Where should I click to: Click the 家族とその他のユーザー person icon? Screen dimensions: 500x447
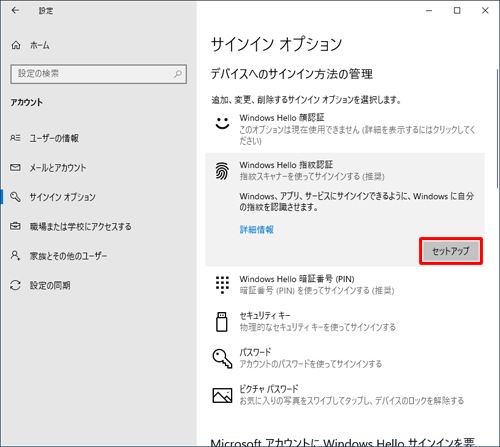[15, 256]
